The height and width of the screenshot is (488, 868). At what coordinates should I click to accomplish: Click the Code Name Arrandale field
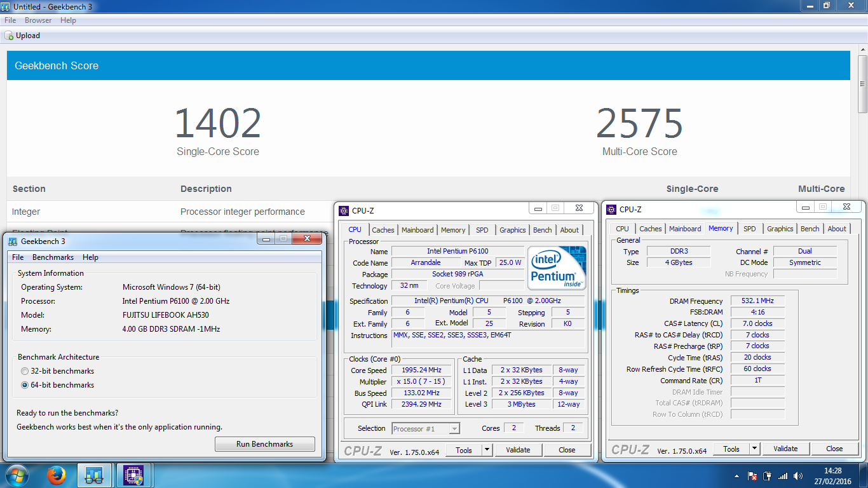click(426, 263)
